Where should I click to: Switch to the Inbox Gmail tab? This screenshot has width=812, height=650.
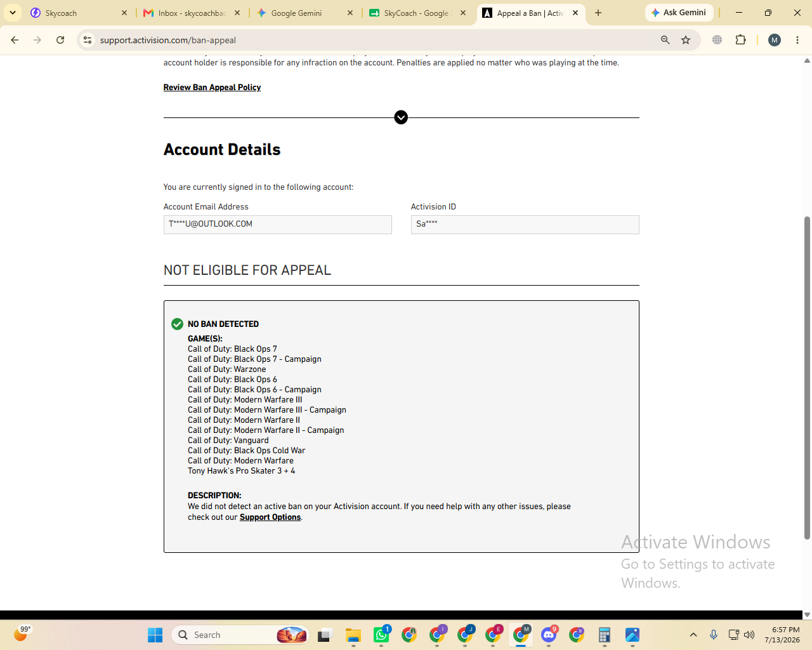point(192,13)
